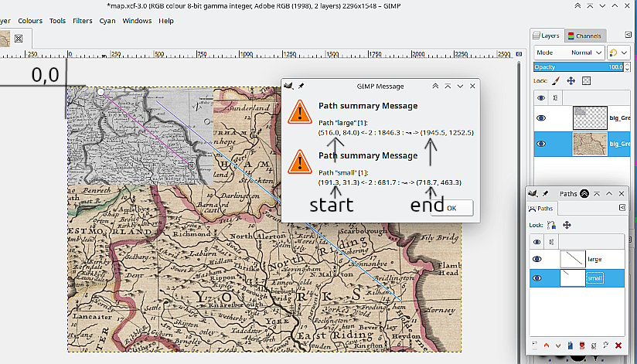Switch to the Channels tab
This screenshot has height=364, width=637.
[x=584, y=36]
